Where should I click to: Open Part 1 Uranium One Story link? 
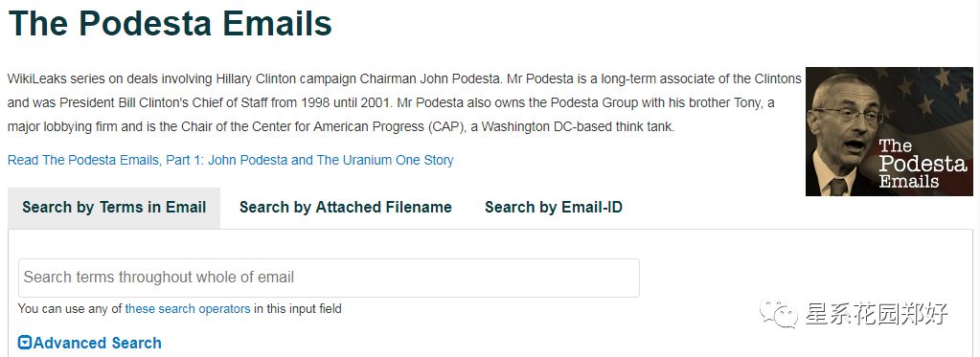pos(230,161)
